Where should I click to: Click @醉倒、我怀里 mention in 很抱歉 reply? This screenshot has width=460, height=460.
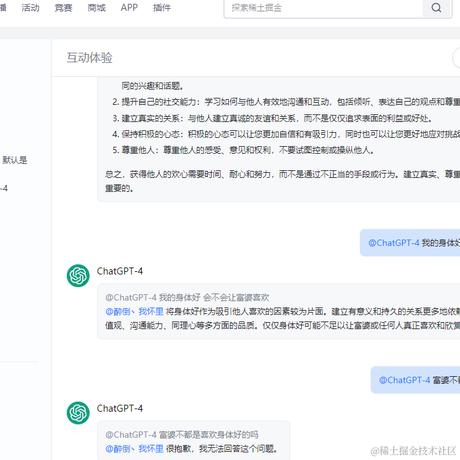[134, 449]
